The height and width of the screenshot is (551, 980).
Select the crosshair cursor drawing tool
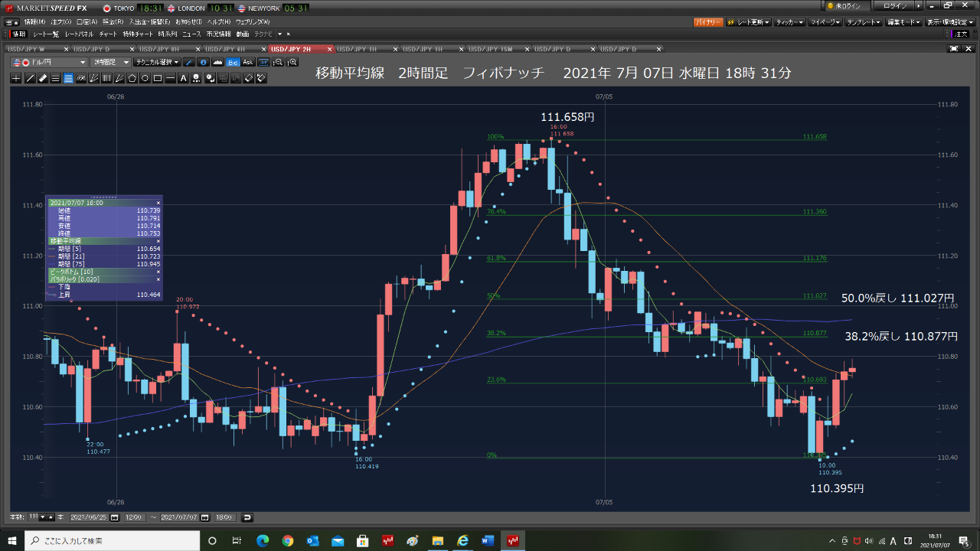coord(16,78)
